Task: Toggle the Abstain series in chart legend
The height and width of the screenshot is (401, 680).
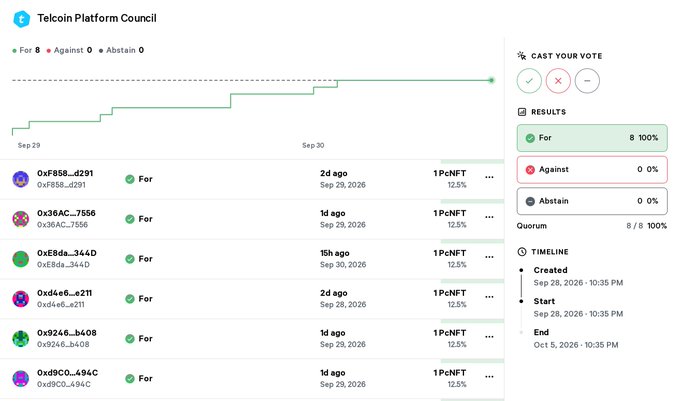Action: coord(121,50)
